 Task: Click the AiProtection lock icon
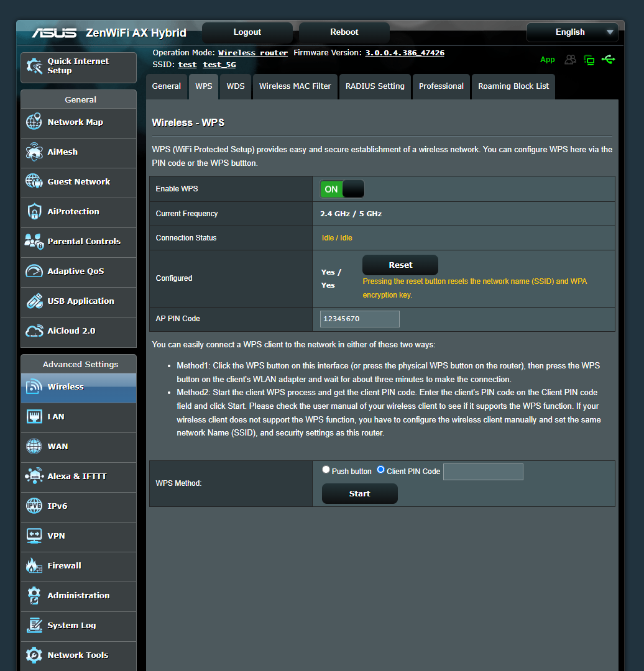(34, 211)
